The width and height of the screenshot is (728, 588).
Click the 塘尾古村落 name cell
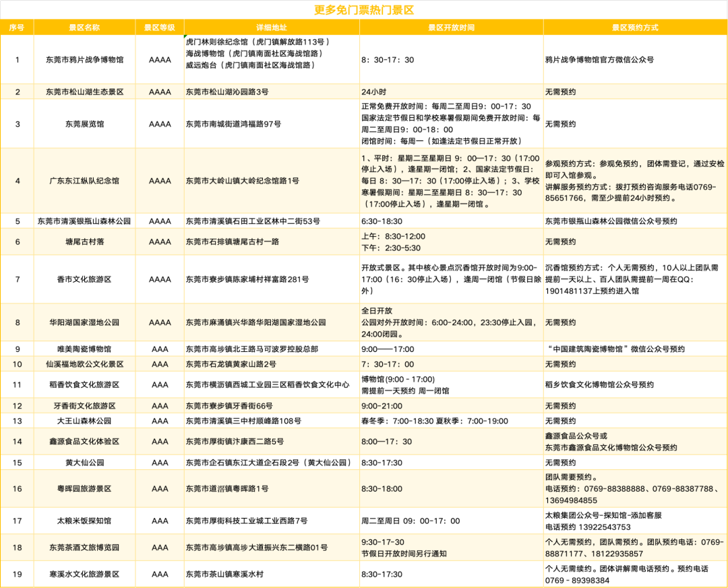coord(84,241)
